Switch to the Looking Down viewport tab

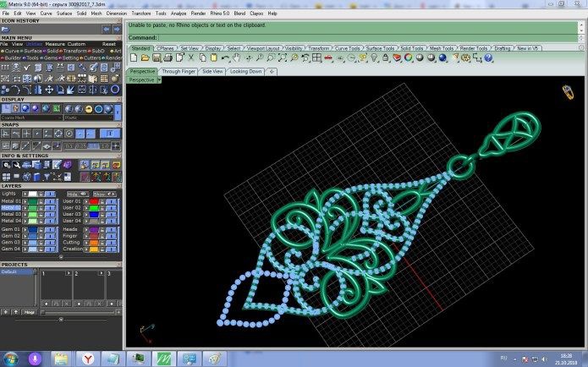245,71
